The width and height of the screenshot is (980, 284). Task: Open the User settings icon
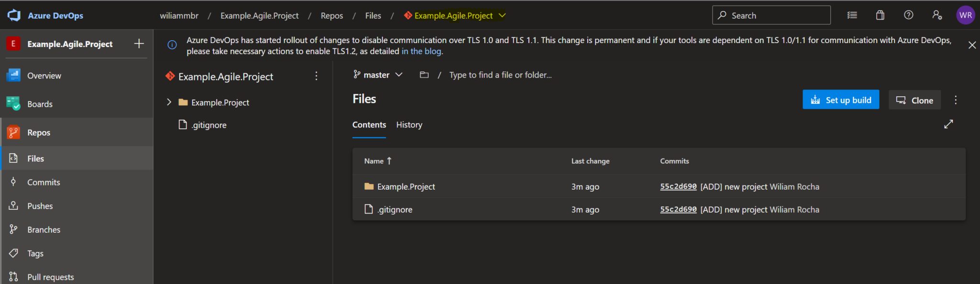tap(937, 15)
